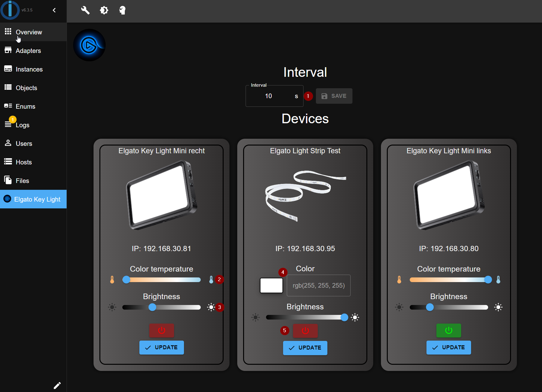Click the edit pencil icon at sidebar bottom
542x392 pixels.
pos(57,385)
